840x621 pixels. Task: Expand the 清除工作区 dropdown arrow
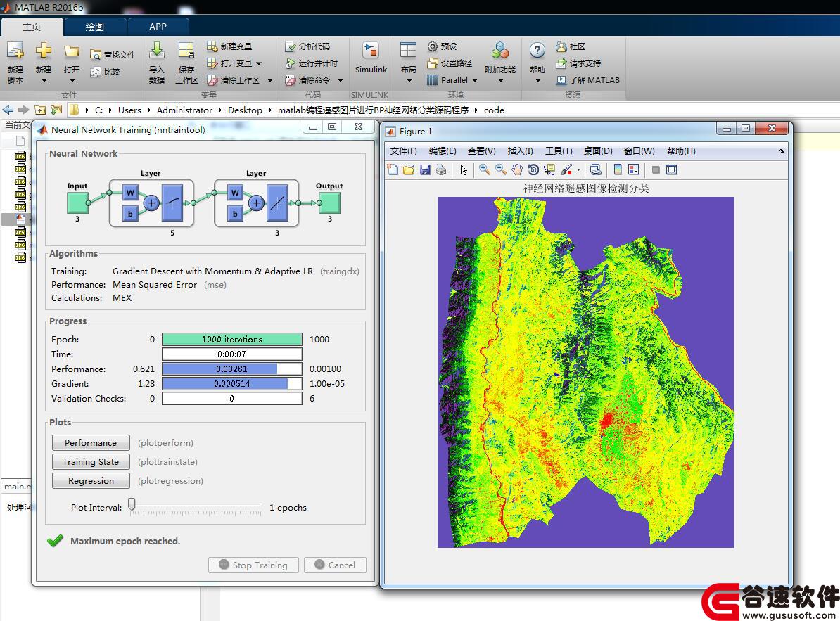tap(270, 80)
